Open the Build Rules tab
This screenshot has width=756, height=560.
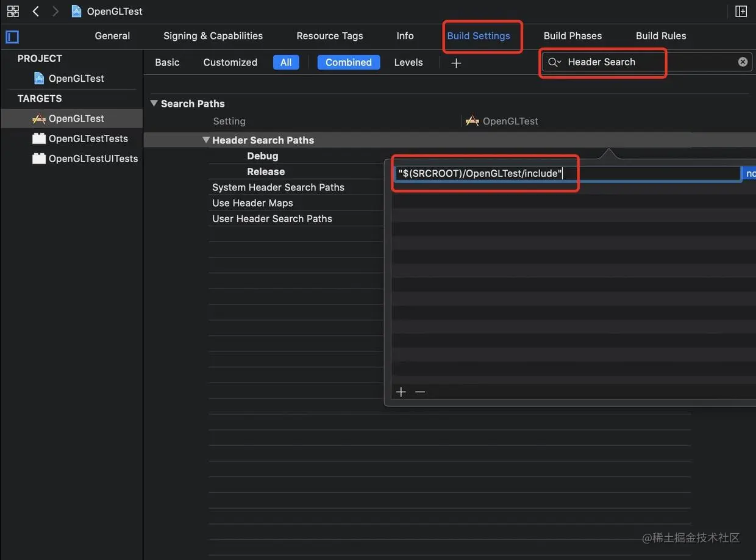(x=661, y=35)
